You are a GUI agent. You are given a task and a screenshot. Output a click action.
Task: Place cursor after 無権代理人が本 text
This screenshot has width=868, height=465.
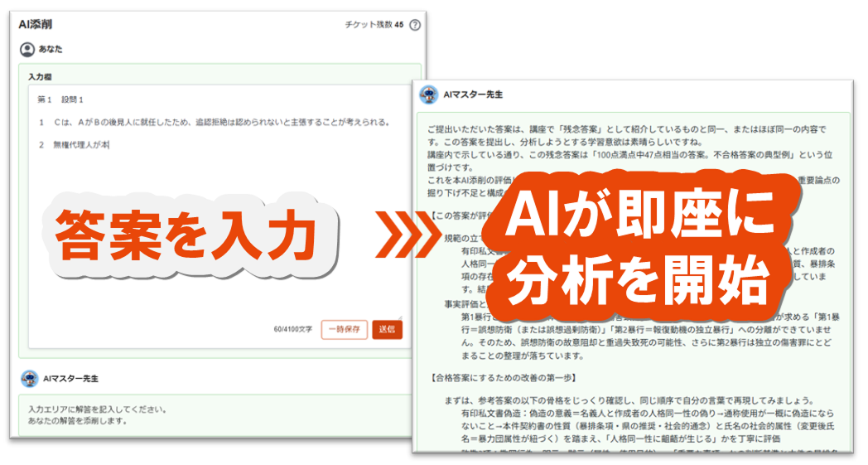pyautogui.click(x=109, y=144)
